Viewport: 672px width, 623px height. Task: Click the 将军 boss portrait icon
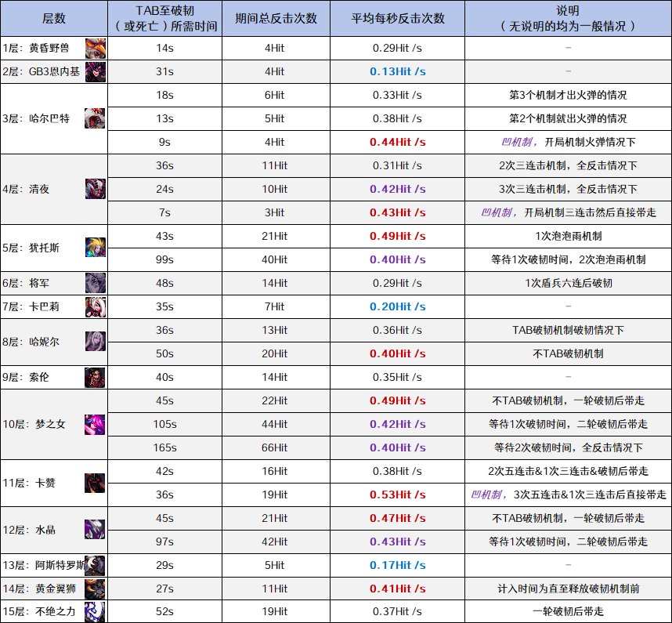96,283
